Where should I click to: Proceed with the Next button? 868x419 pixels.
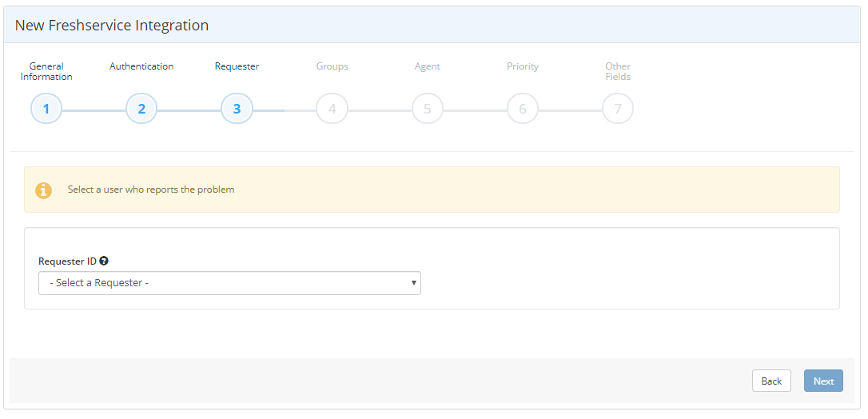click(823, 381)
